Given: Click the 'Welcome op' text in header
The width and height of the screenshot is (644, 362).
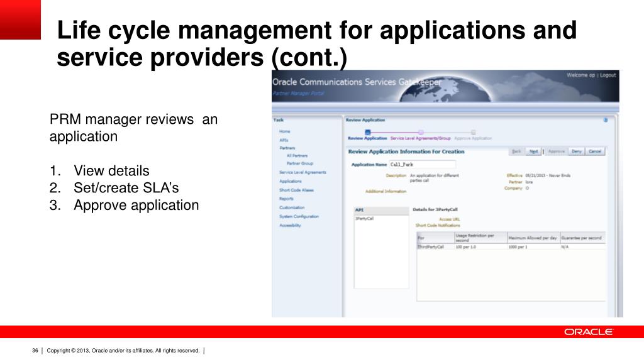Looking at the screenshot, I should [580, 75].
